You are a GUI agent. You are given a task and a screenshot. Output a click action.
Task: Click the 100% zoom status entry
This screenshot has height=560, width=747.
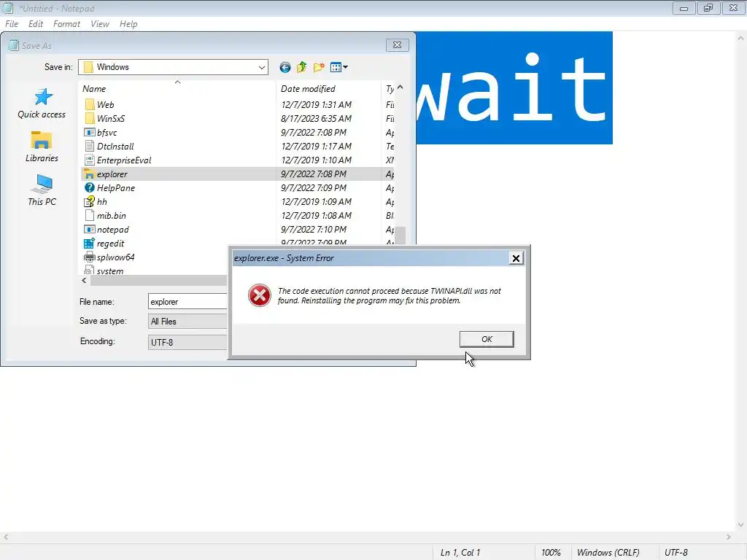[551, 553]
